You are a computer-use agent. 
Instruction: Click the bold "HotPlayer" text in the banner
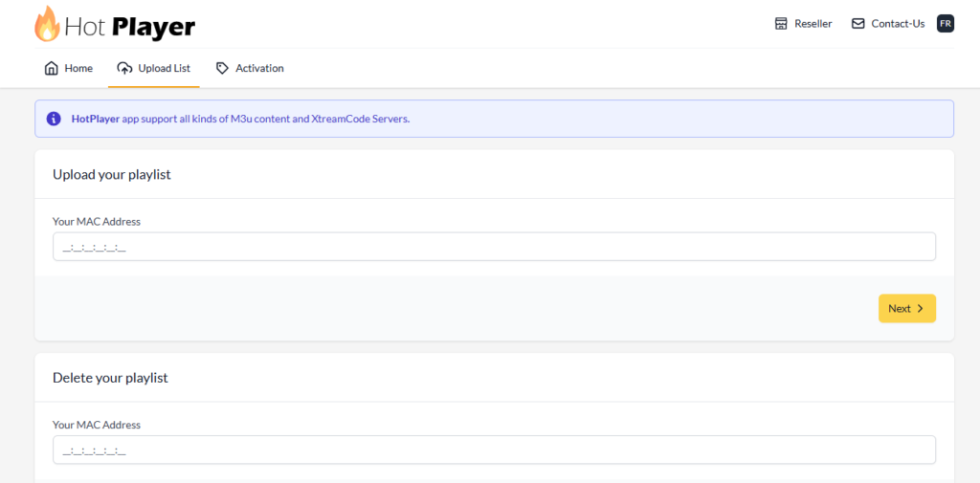coord(96,119)
